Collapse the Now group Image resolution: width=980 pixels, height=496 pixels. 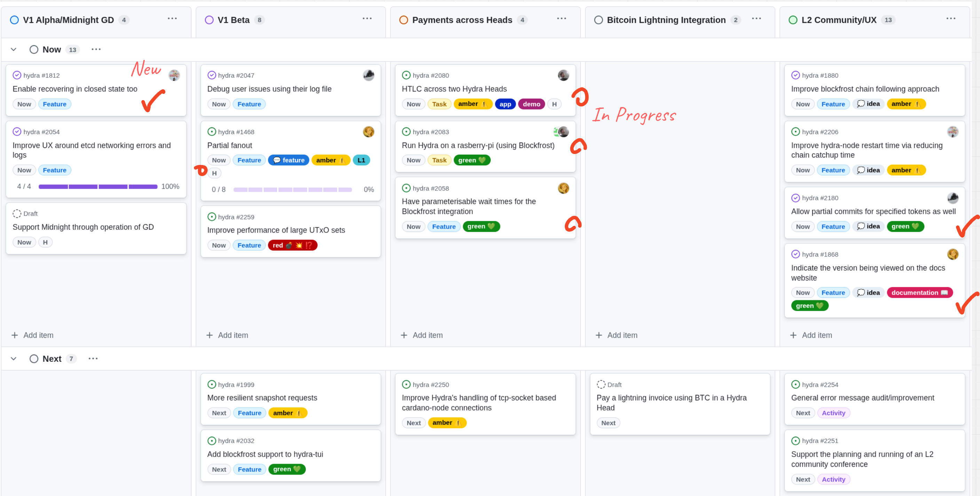click(x=14, y=49)
